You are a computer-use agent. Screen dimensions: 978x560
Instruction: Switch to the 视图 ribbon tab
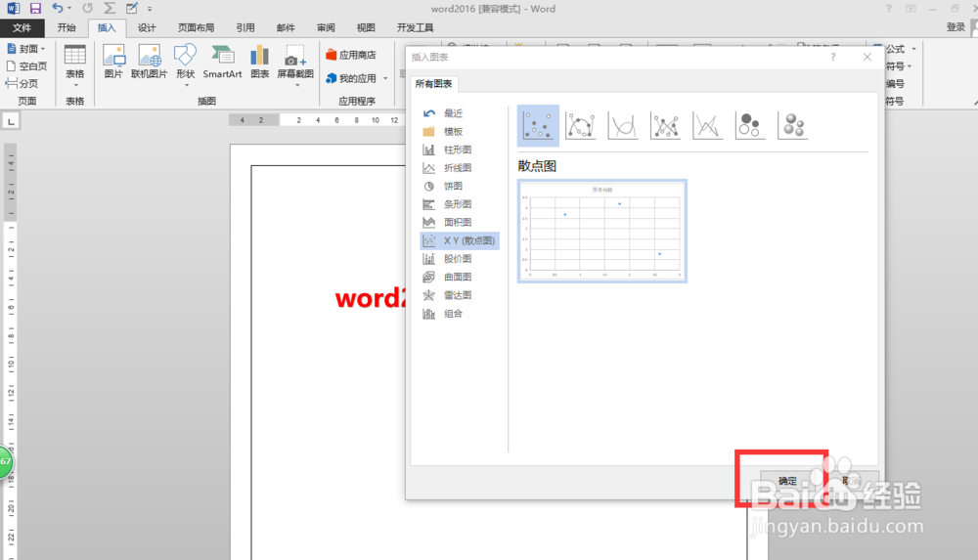(x=366, y=28)
